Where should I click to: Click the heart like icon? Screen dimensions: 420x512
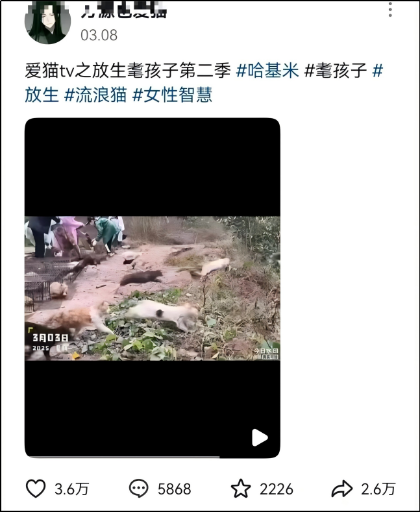[36, 489]
